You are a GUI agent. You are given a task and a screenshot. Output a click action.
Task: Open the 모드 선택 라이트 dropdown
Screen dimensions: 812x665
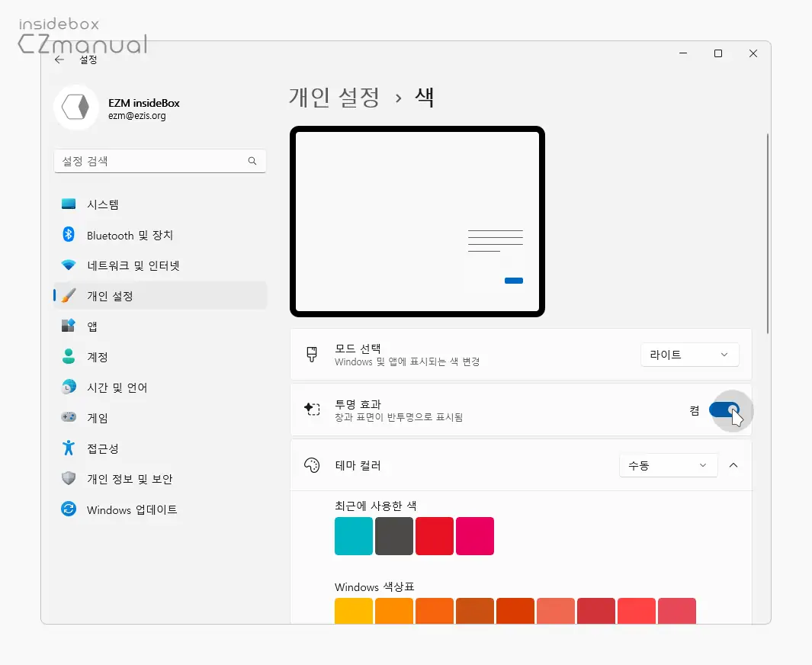click(x=689, y=354)
